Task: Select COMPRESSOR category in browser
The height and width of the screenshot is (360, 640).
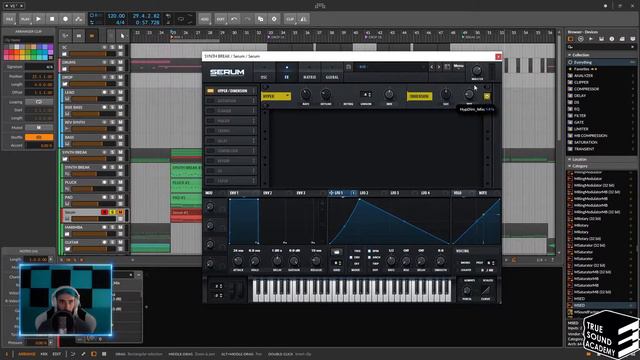Action: point(586,89)
